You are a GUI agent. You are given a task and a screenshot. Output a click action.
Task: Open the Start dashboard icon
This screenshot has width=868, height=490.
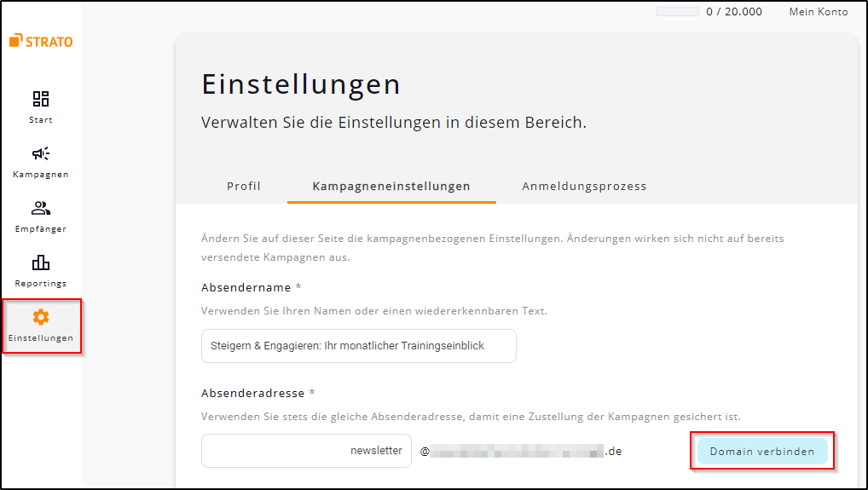click(40, 99)
